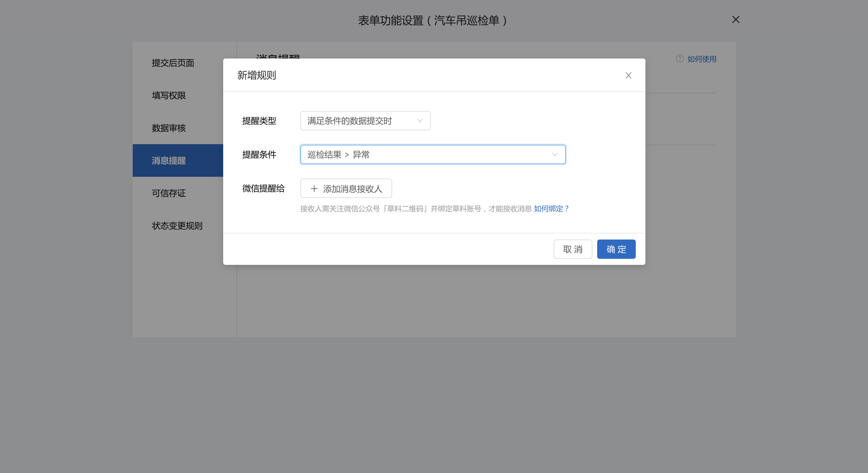Click 添加消息接收人 to add a recipient

(346, 189)
